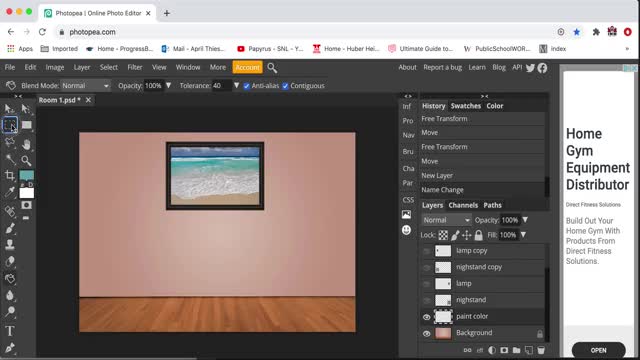640x360 pixels.
Task: Click the OPEN button in the ad
Action: point(598,350)
